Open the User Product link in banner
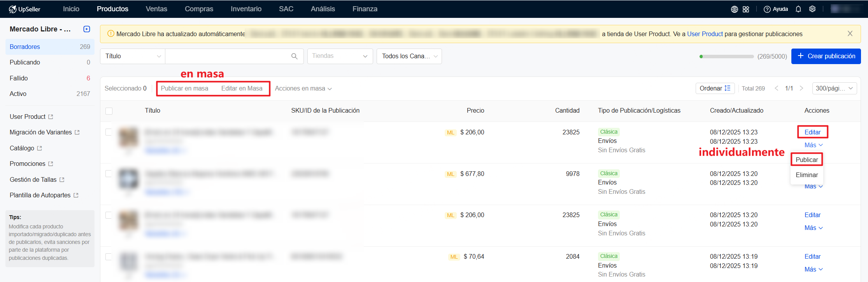Viewport: 868px width, 282px height. (705, 34)
